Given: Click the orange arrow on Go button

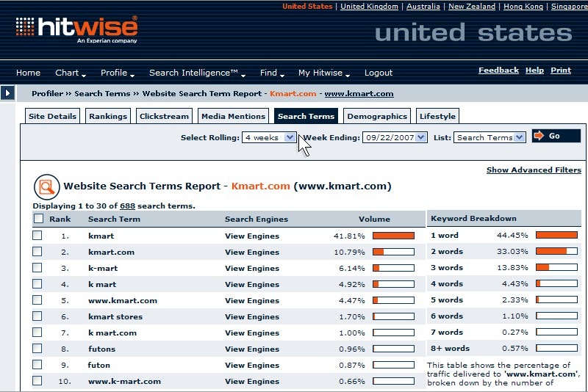Looking at the screenshot, I should pos(539,136).
